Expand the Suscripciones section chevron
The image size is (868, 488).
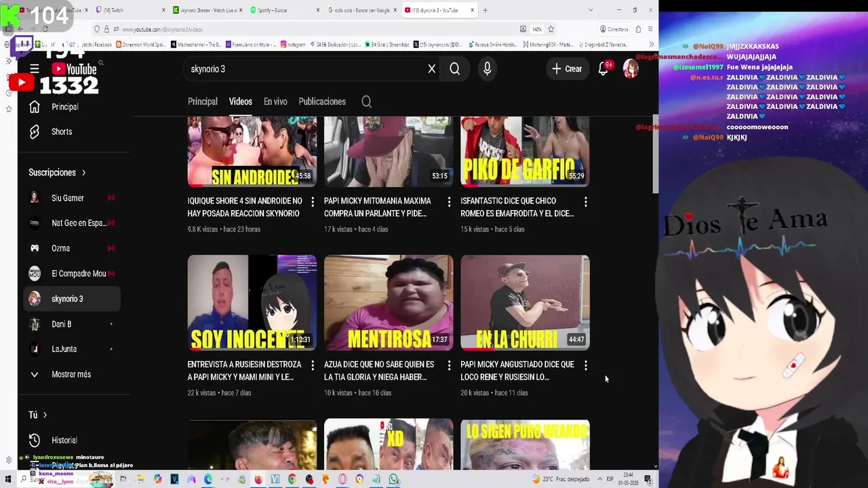click(x=83, y=173)
